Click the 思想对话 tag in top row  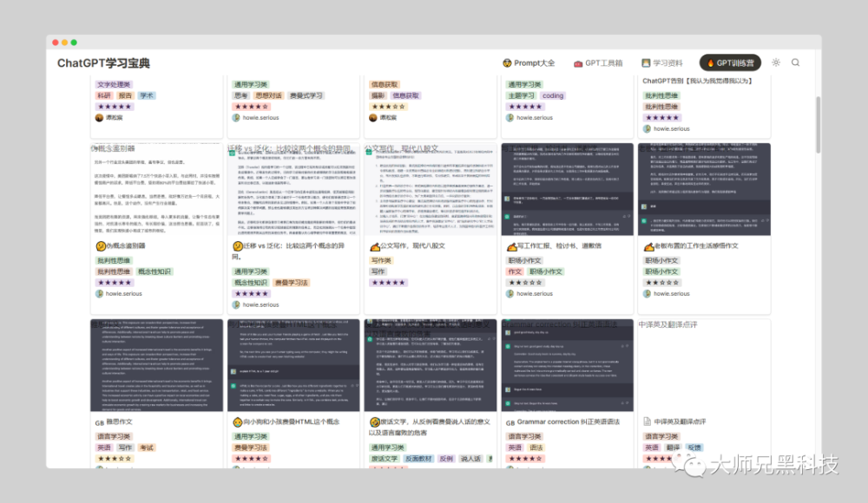pos(268,95)
